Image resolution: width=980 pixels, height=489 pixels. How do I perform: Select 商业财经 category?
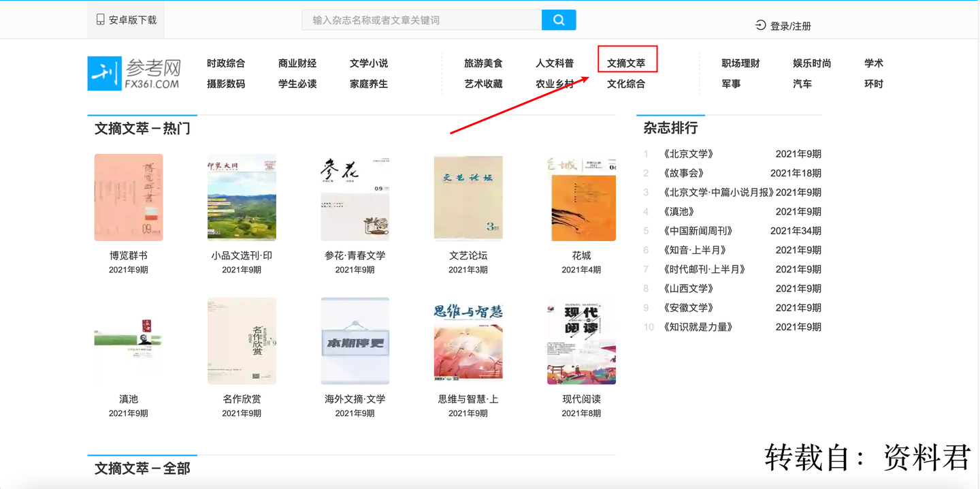pyautogui.click(x=297, y=63)
